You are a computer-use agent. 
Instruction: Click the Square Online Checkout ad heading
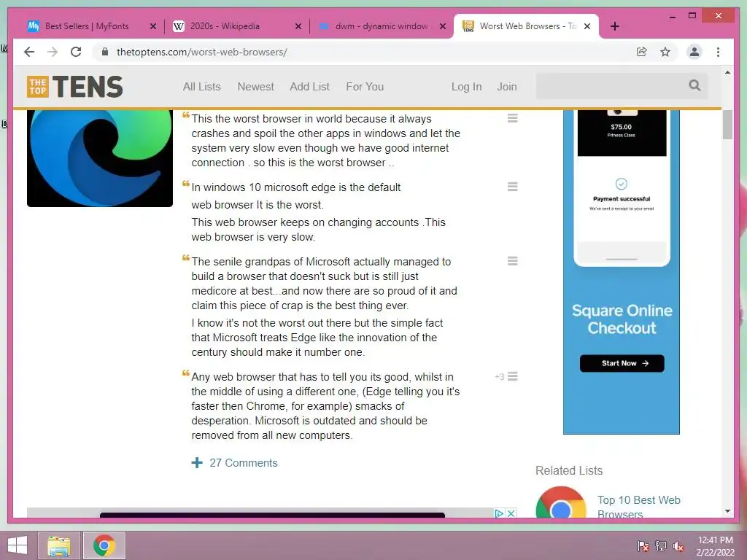622,319
